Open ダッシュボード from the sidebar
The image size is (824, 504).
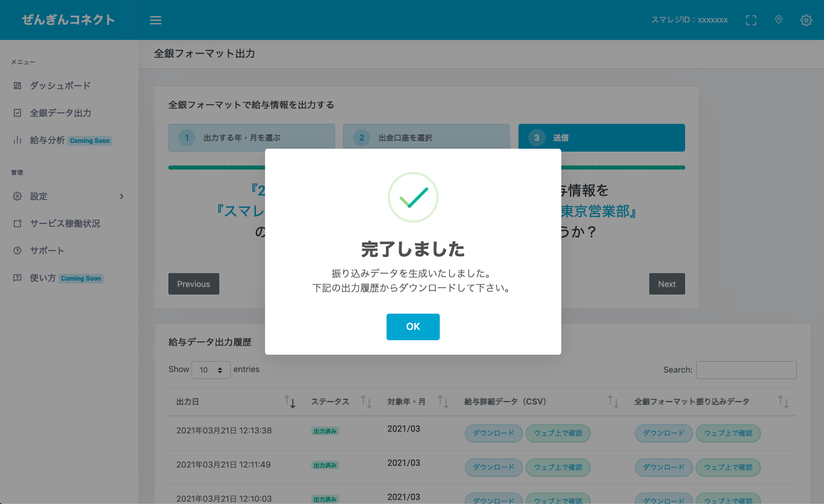[x=17, y=85]
